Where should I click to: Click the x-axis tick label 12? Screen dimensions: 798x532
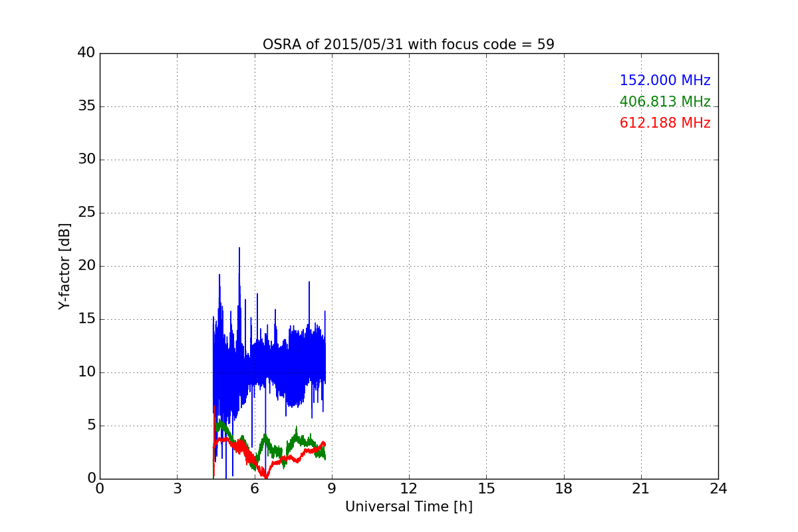tap(409, 489)
